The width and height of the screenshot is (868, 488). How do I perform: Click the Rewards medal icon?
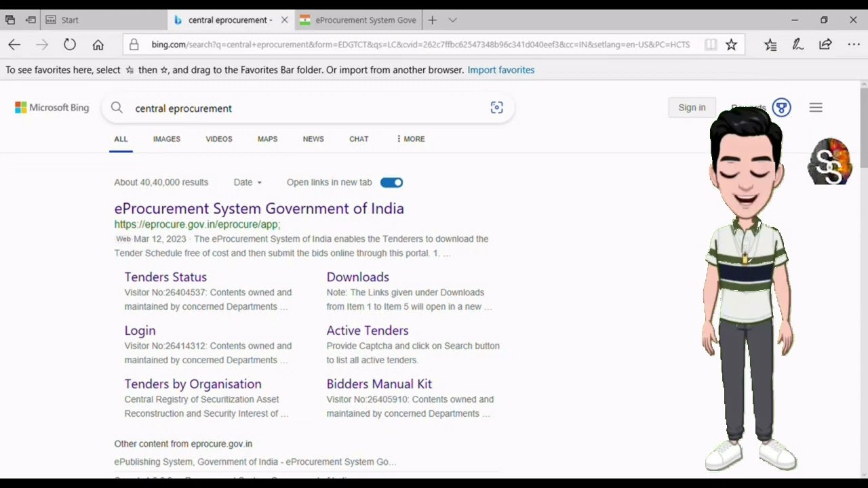pos(781,107)
